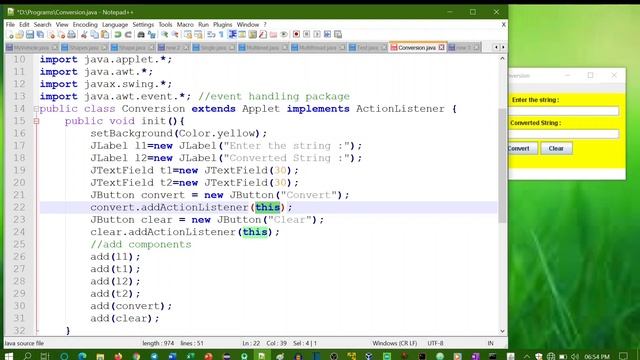Image resolution: width=640 pixels, height=360 pixels.
Task: Run macro multiple times icon
Action: pos(327,35)
